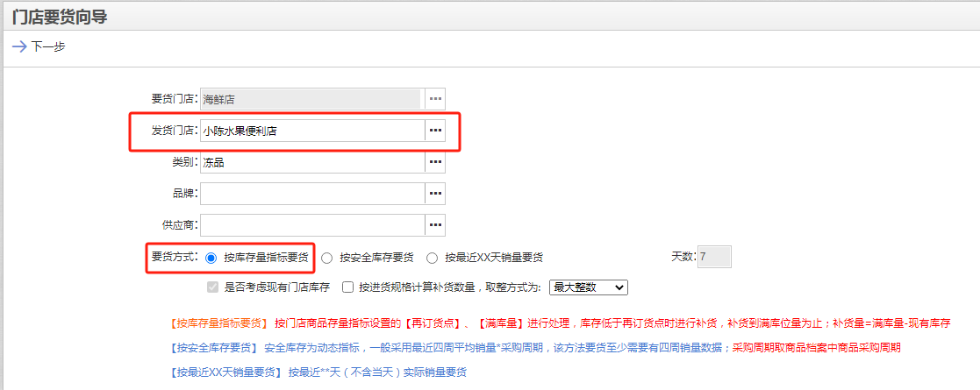Open store picker beside 发货门店 field
980x390 pixels.
[436, 131]
